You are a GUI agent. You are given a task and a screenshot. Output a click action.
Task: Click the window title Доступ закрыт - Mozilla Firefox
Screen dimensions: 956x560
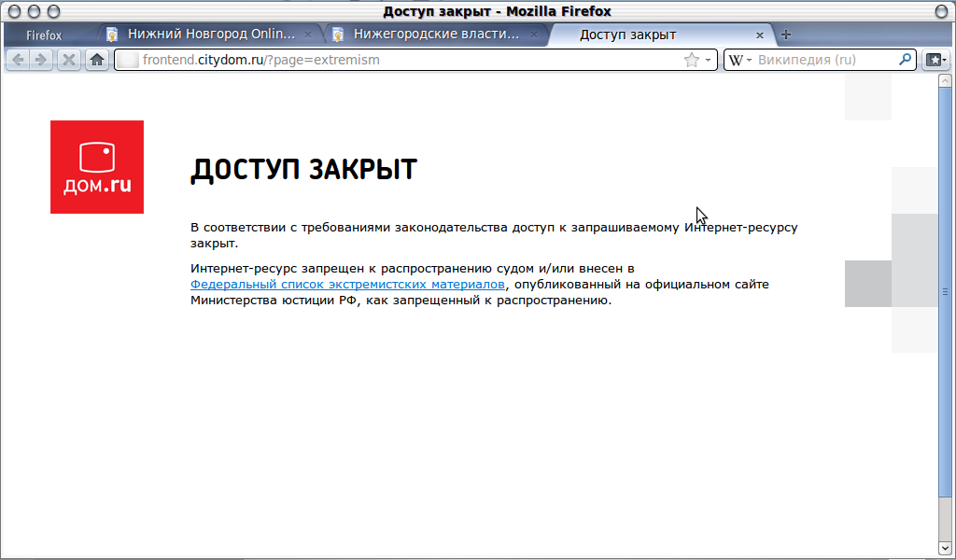pyautogui.click(x=497, y=11)
